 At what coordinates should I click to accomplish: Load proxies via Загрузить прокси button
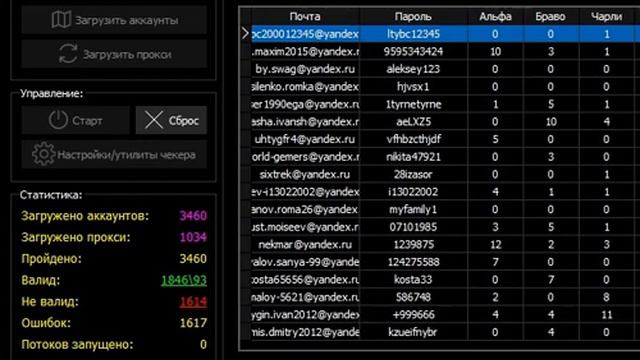click(114, 54)
